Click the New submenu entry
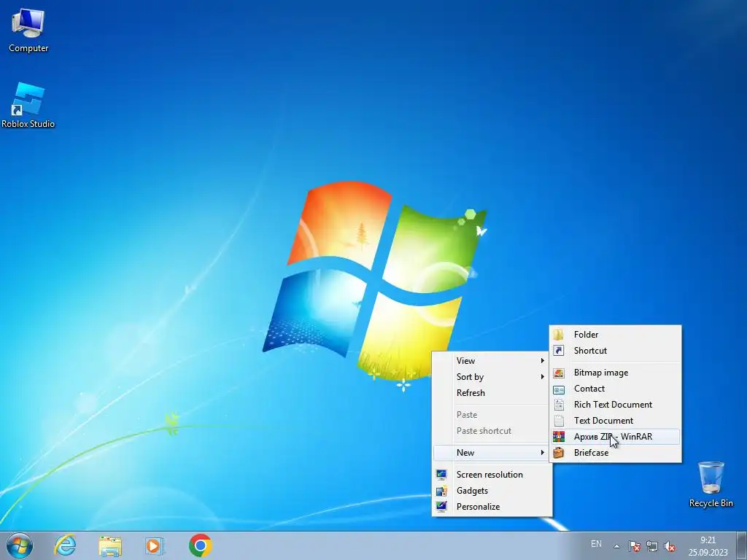The height and width of the screenshot is (560, 747). [x=492, y=452]
